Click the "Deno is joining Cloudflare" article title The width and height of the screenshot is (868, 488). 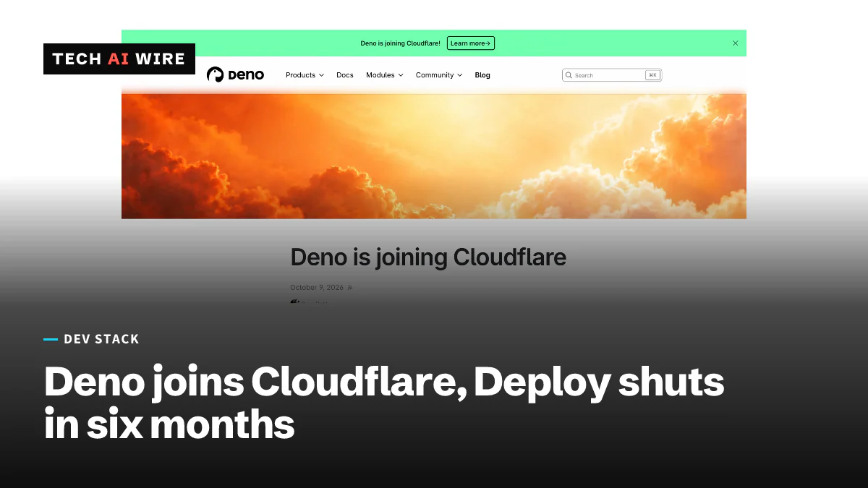pyautogui.click(x=428, y=257)
